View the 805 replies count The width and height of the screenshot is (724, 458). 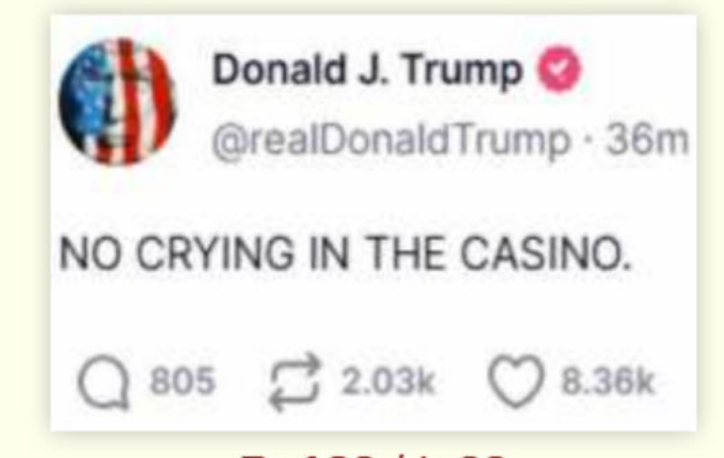183,381
